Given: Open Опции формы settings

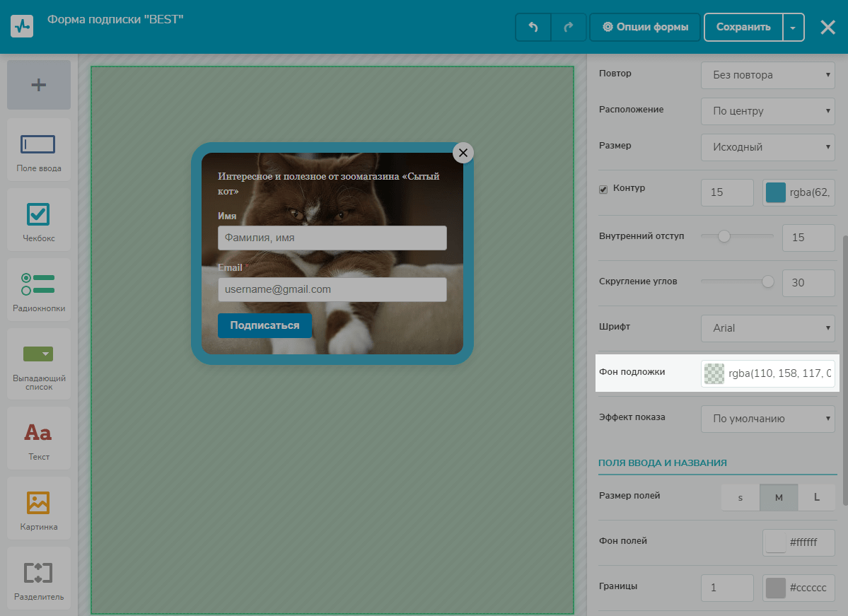Looking at the screenshot, I should (x=645, y=28).
